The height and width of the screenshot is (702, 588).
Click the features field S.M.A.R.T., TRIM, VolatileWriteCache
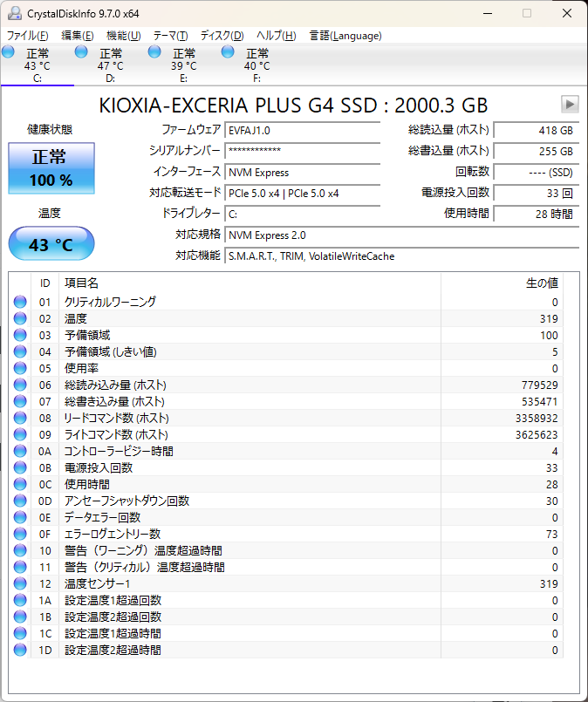[x=401, y=256]
